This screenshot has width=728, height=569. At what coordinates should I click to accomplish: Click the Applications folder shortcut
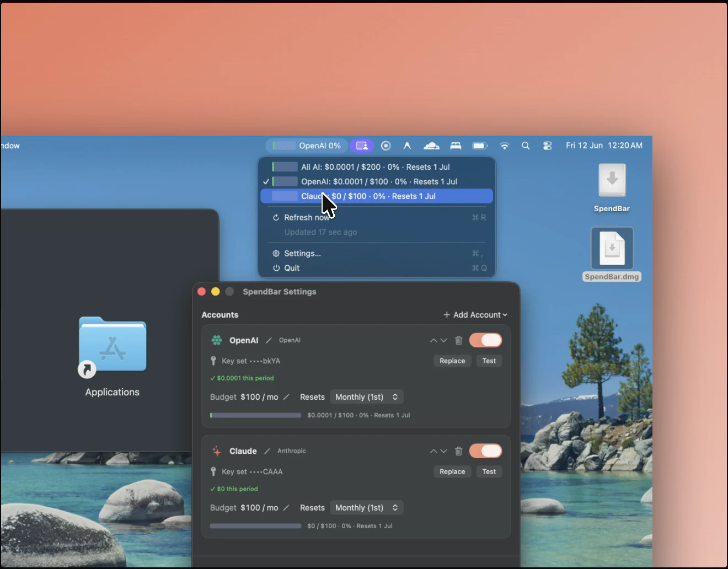click(113, 357)
